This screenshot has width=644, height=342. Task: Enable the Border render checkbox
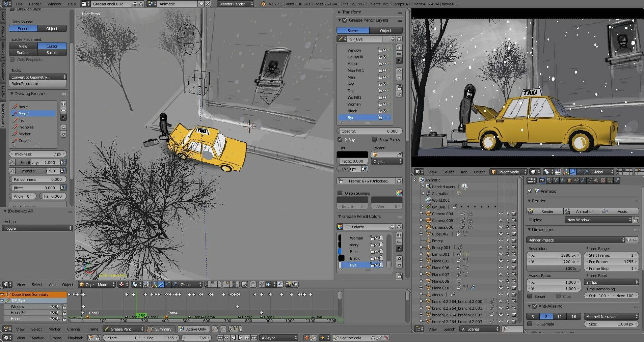coord(530,296)
